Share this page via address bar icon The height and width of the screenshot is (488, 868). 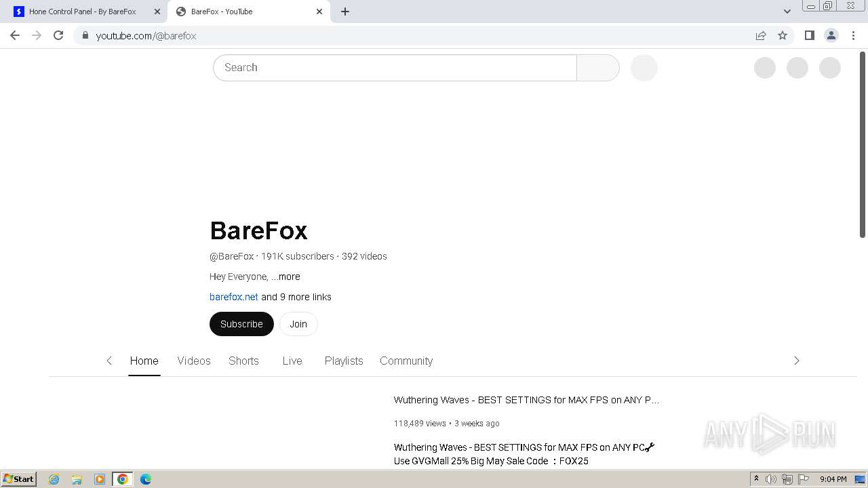(761, 35)
